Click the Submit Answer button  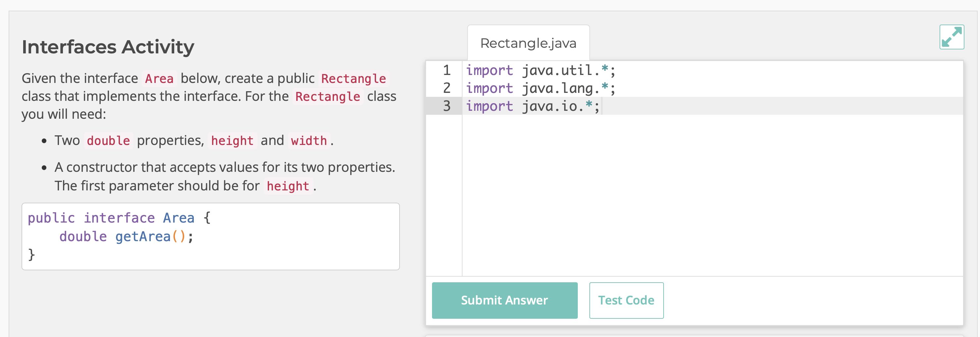pyautogui.click(x=504, y=300)
